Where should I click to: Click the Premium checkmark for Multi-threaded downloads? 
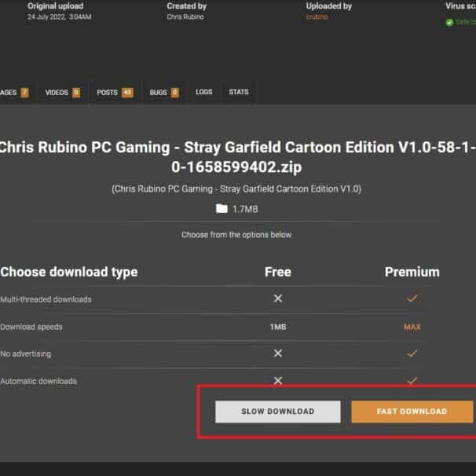[x=412, y=298]
